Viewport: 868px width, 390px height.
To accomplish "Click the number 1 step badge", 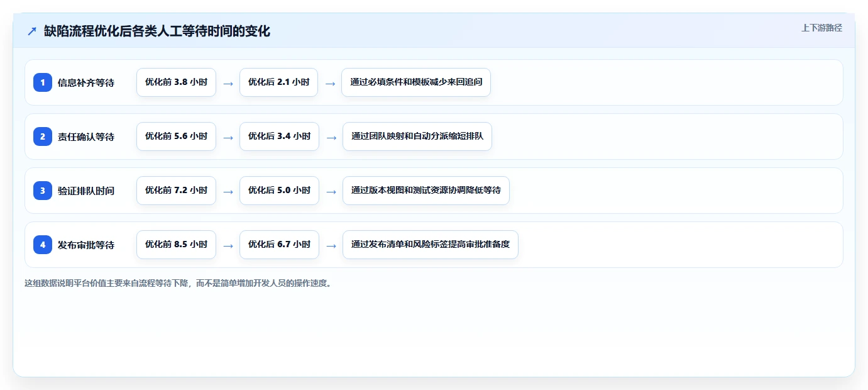I will (x=43, y=82).
